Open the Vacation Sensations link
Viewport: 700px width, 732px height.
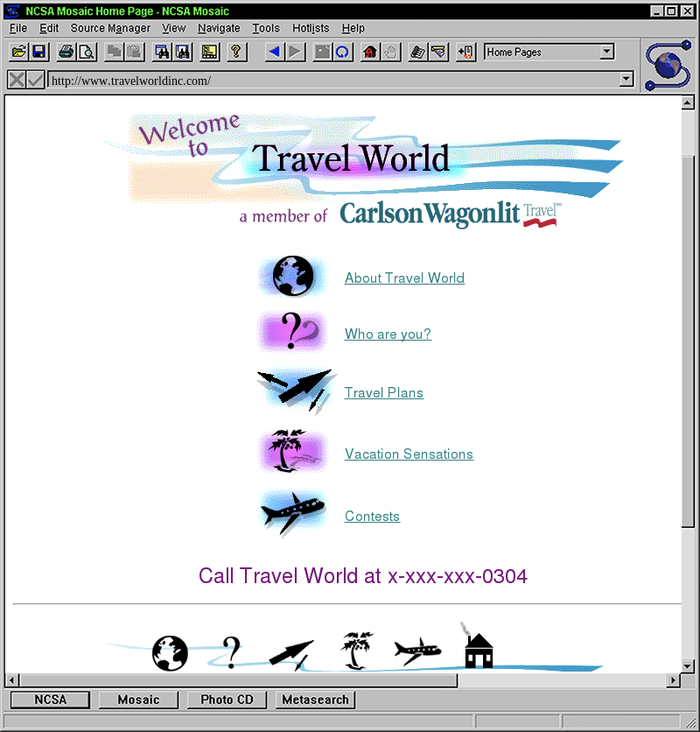point(409,454)
